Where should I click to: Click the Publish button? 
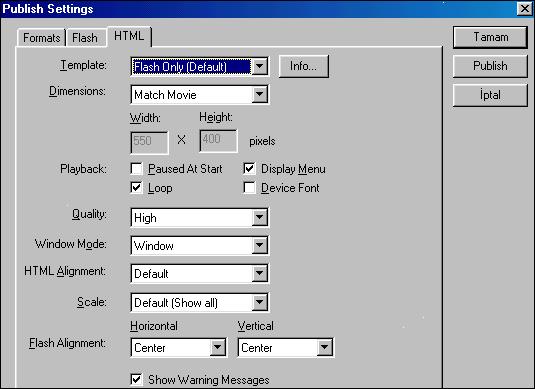point(490,66)
